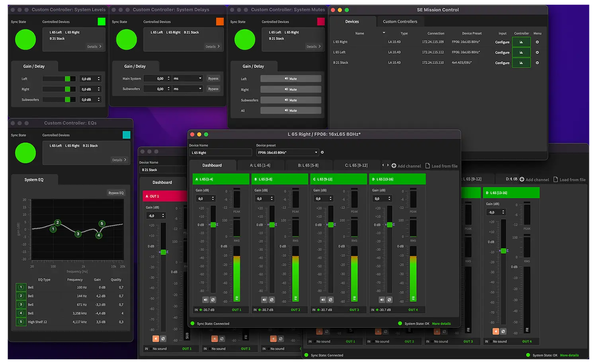Toggle EQ band 3 enable button
The width and height of the screenshot is (597, 364).
[21, 305]
